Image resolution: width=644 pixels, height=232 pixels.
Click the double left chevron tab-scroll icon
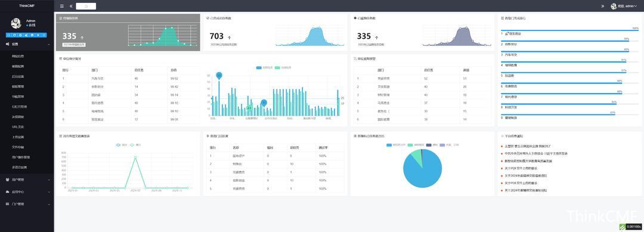[x=71, y=6]
